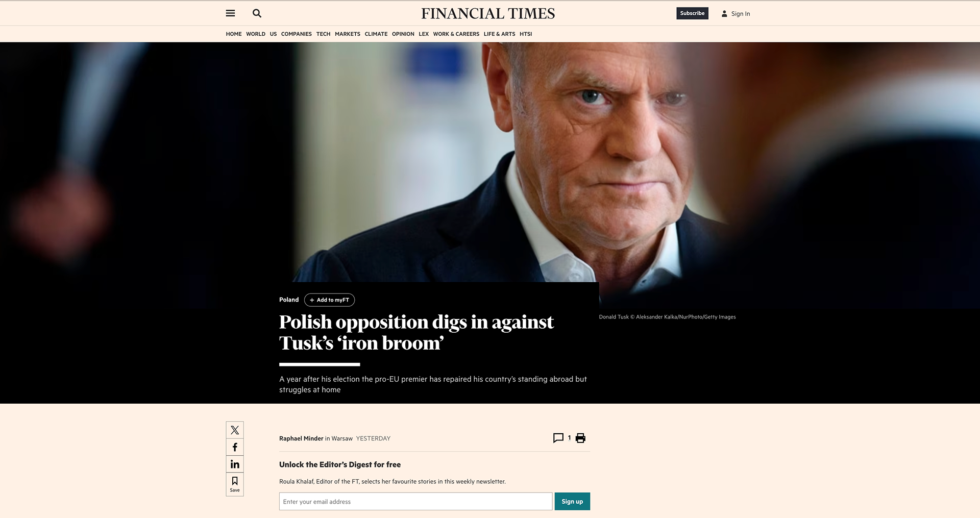Open the comments speech bubble icon
This screenshot has width=980, height=518.
(x=558, y=438)
